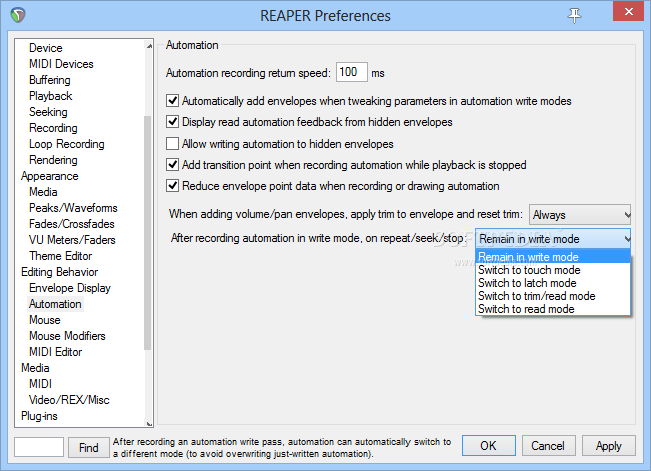The width and height of the screenshot is (651, 471).
Task: Click the Apply button
Action: point(609,446)
